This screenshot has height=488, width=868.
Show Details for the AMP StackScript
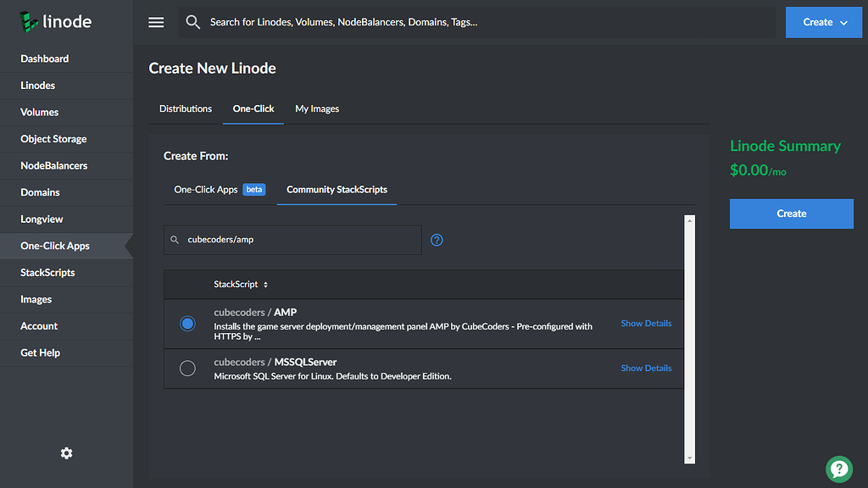(x=646, y=324)
